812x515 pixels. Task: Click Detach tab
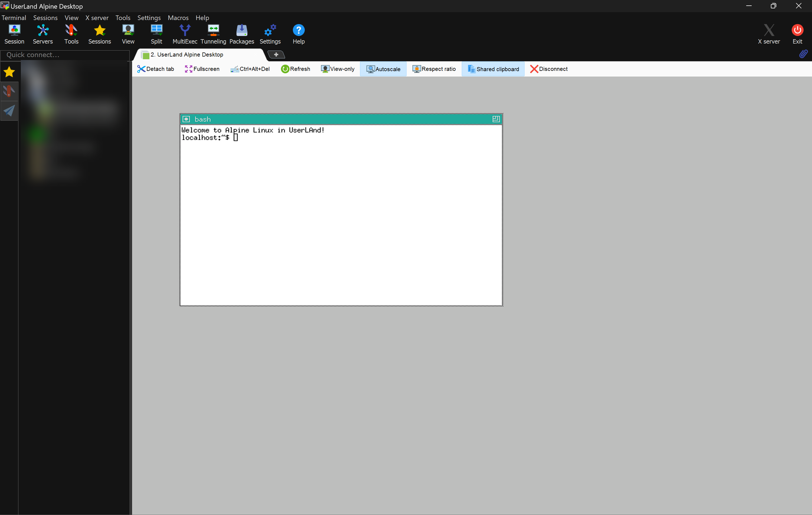pos(155,69)
